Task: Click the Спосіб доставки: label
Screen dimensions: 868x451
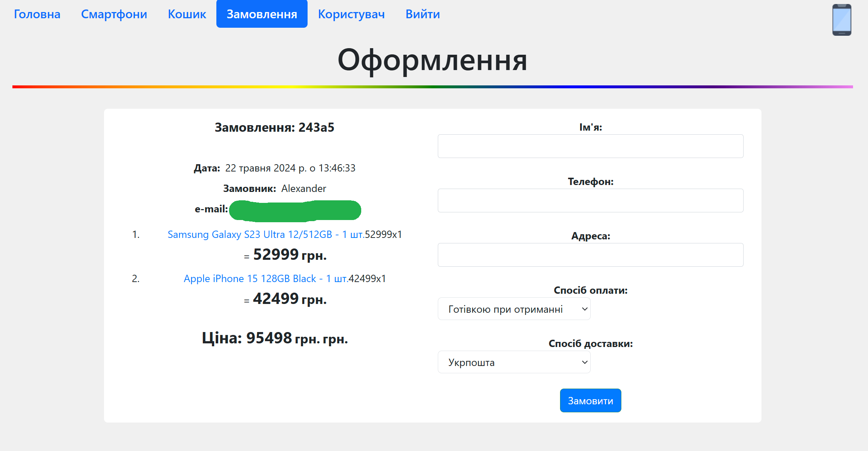Action: click(590, 343)
